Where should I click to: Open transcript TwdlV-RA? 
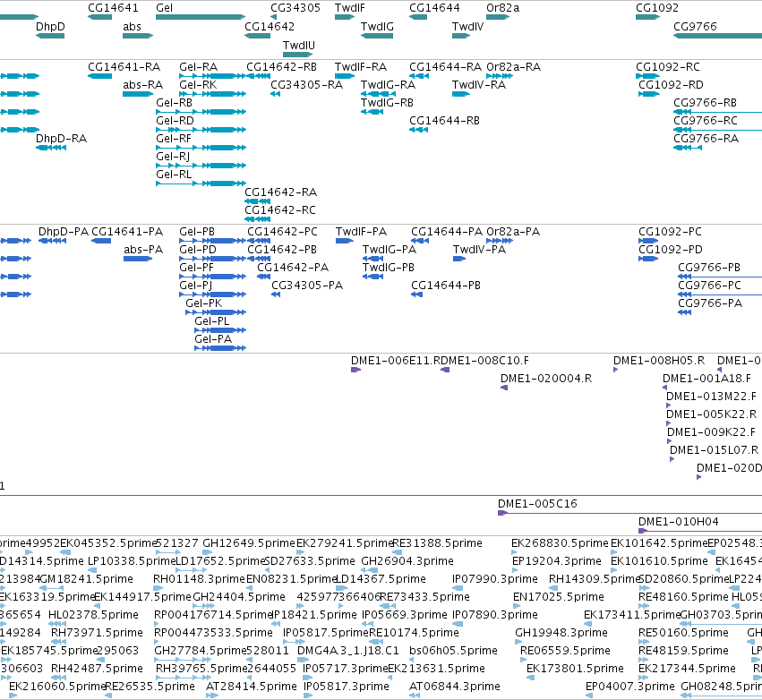pyautogui.click(x=479, y=84)
